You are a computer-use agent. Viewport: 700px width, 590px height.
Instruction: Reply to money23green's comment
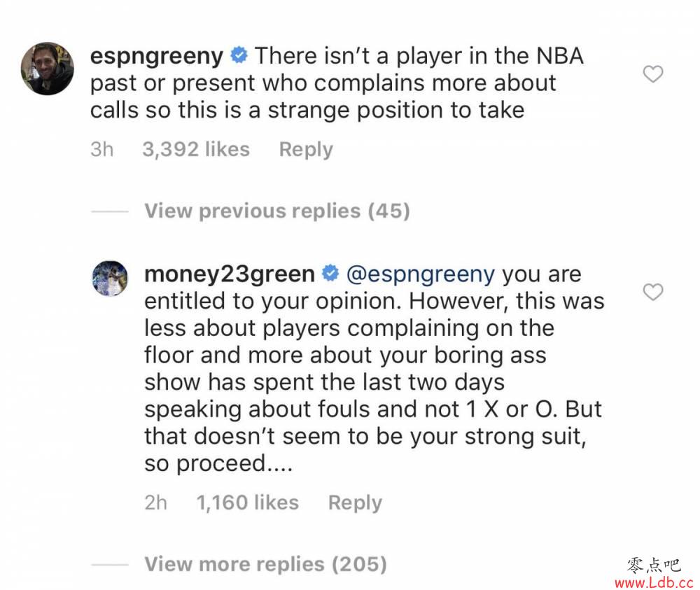tap(355, 503)
